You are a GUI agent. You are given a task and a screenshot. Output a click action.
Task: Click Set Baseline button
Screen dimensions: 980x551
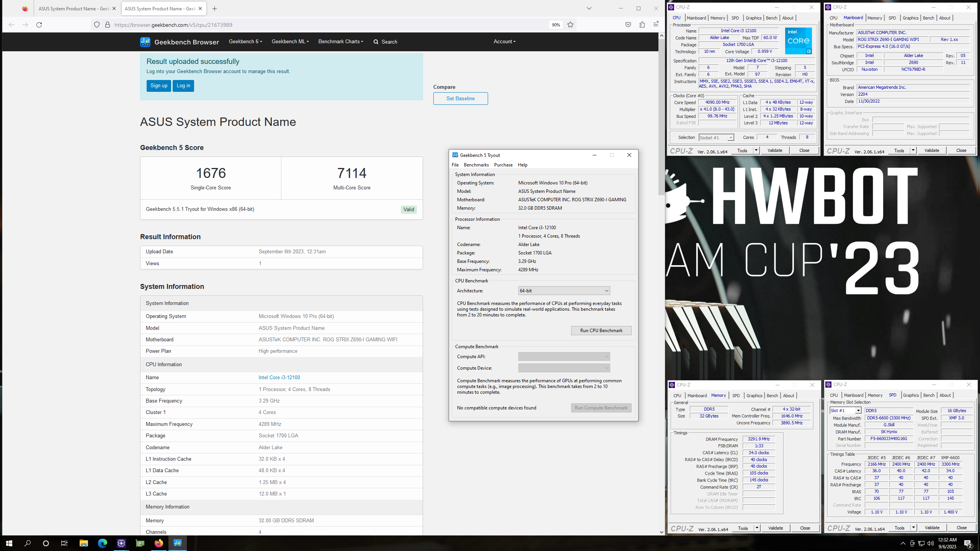(461, 98)
